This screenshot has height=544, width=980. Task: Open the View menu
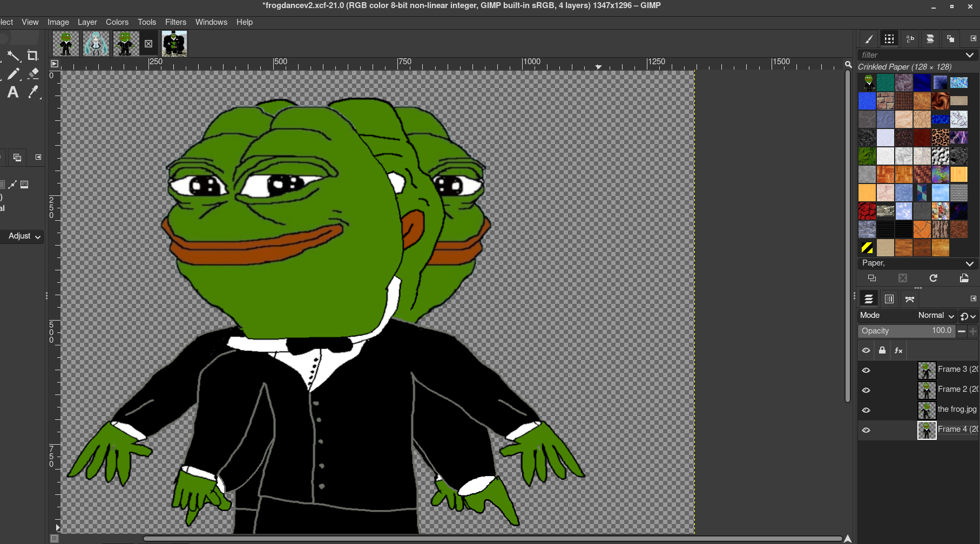(x=30, y=22)
